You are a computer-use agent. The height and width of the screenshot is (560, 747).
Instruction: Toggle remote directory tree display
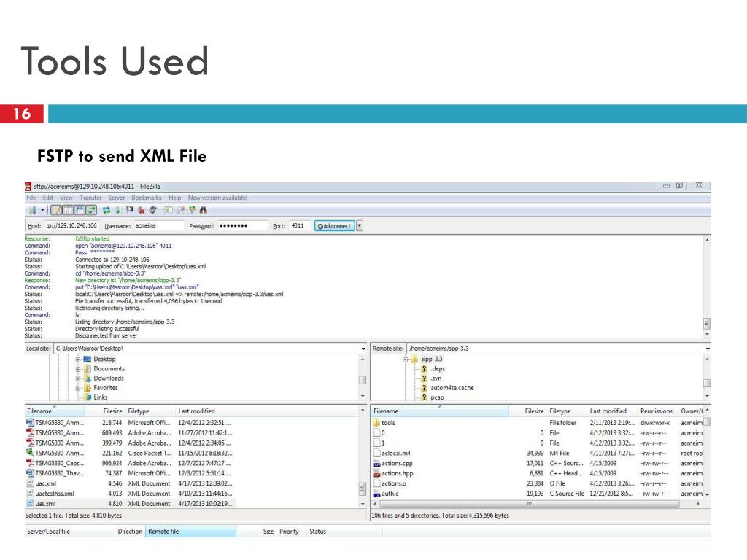(80, 210)
